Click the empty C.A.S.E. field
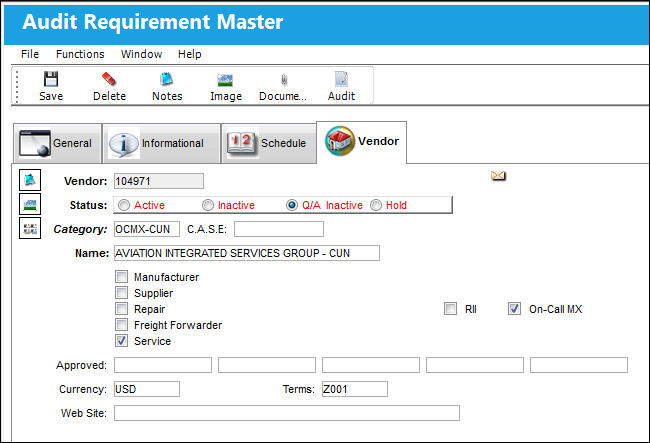 pos(279,229)
